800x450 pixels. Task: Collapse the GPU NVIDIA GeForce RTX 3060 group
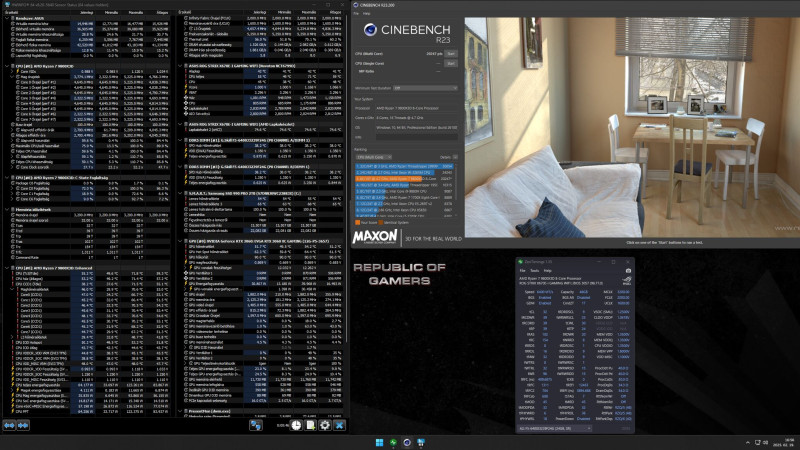[180, 241]
